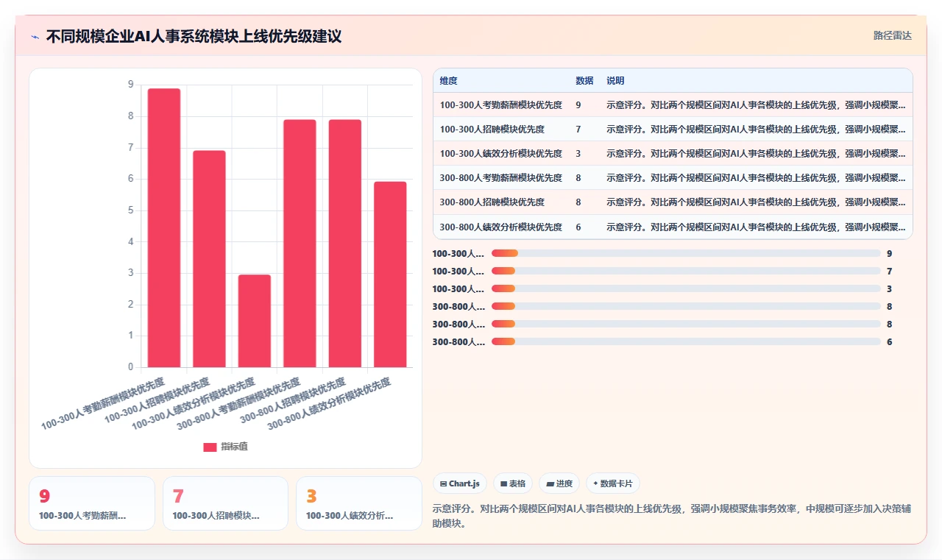Click the progress bar with value 7

686,271
